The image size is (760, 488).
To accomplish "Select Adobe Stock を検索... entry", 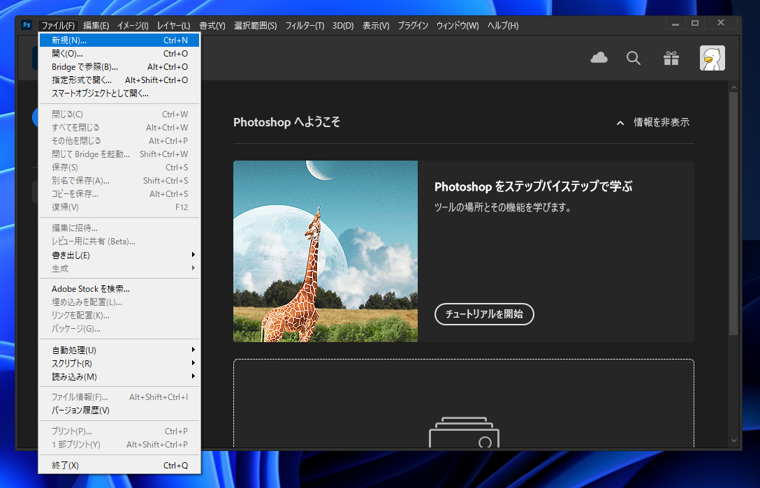I will click(x=119, y=289).
